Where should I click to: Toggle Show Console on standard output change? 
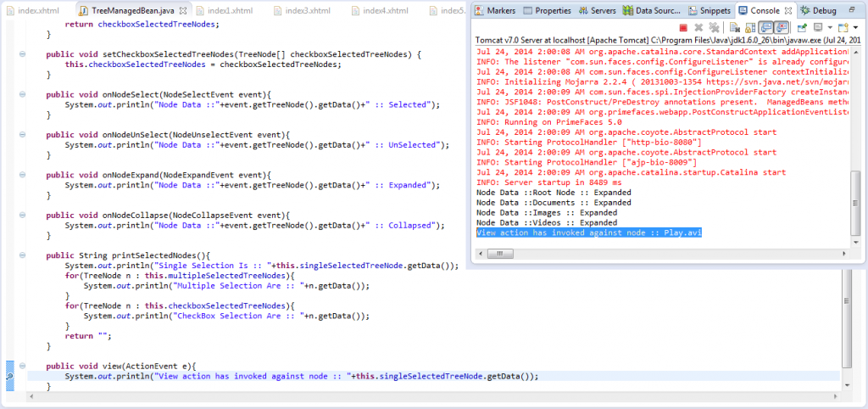pos(765,28)
